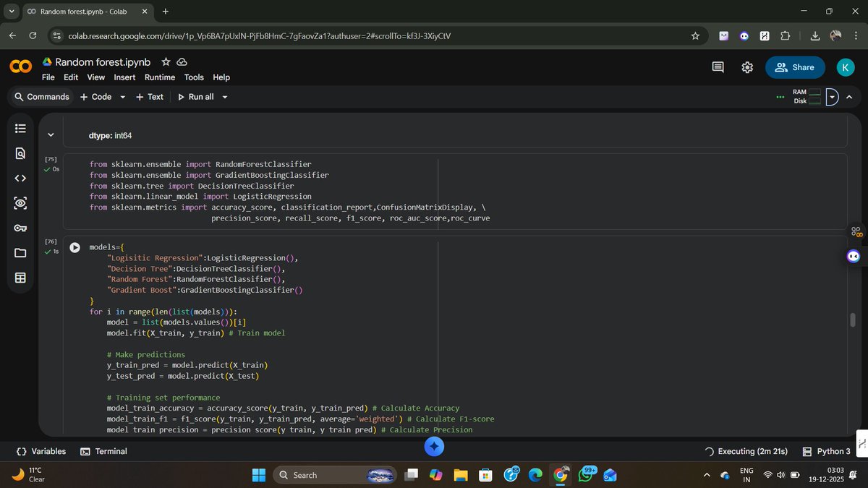This screenshot has height=488, width=868.
Task: Run cell 76 with the play button
Action: click(75, 247)
